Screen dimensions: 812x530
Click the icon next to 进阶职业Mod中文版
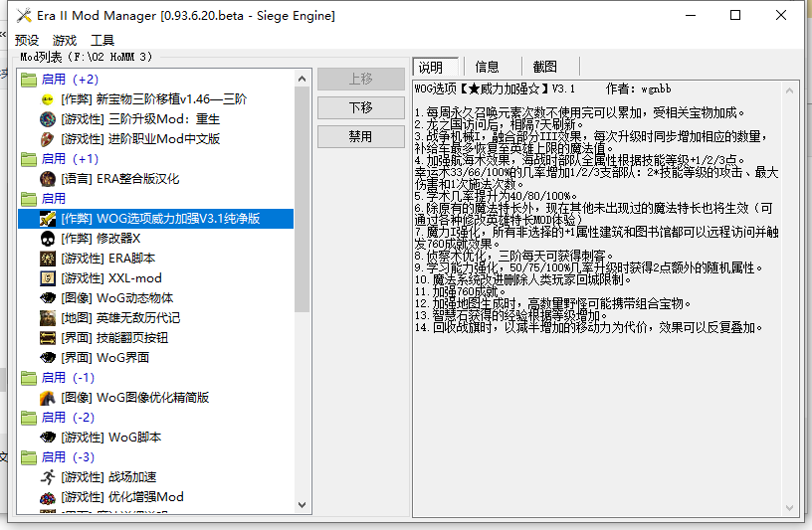[x=47, y=139]
